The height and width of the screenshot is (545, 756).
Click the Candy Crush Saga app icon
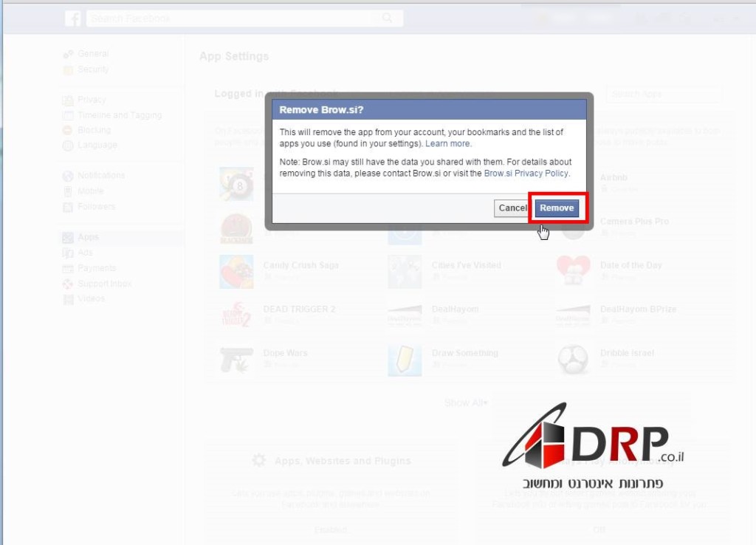236,272
